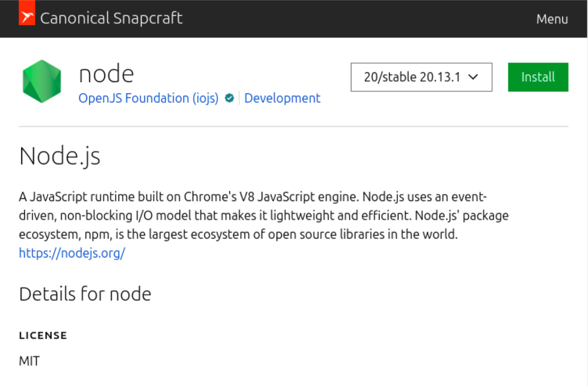Click the 'node' snap title
The width and height of the screenshot is (588, 386).
pos(106,74)
